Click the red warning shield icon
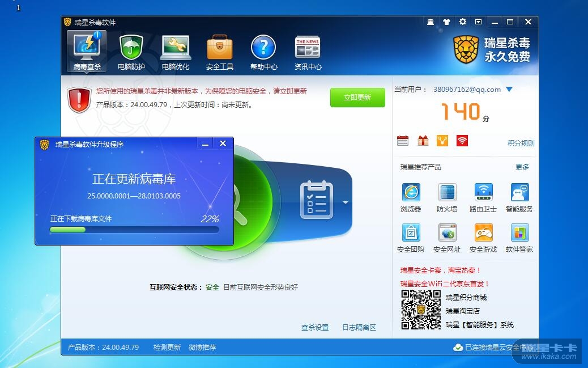Viewport: 588px width, 368px height. click(x=79, y=100)
